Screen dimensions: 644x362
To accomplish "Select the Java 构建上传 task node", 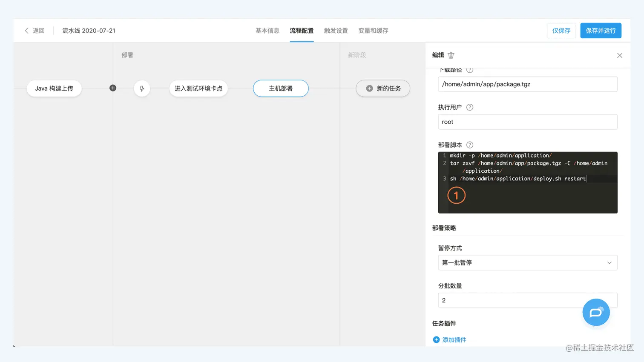I will 54,88.
